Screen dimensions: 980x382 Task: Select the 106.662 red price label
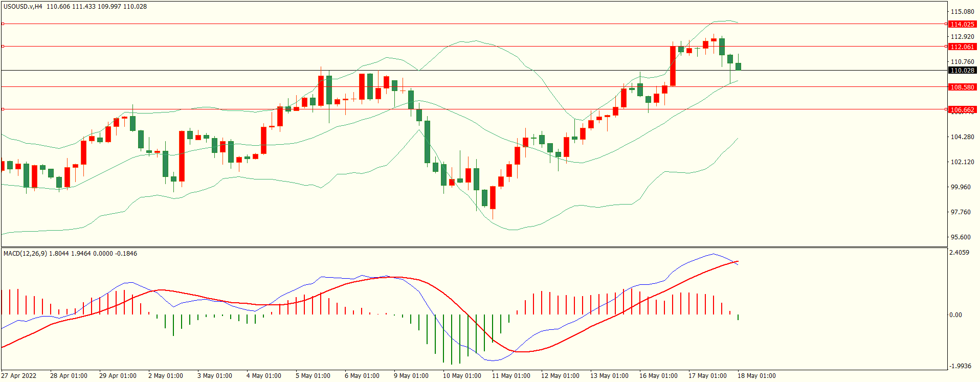point(962,109)
